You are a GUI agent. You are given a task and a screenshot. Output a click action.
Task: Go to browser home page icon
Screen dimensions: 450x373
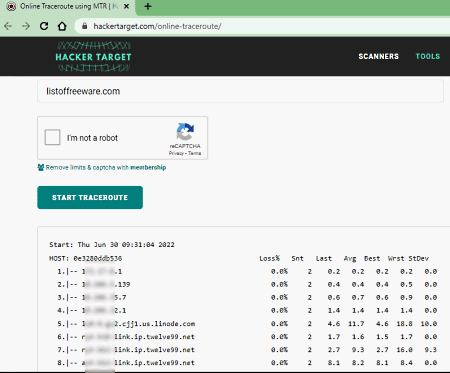click(x=62, y=26)
